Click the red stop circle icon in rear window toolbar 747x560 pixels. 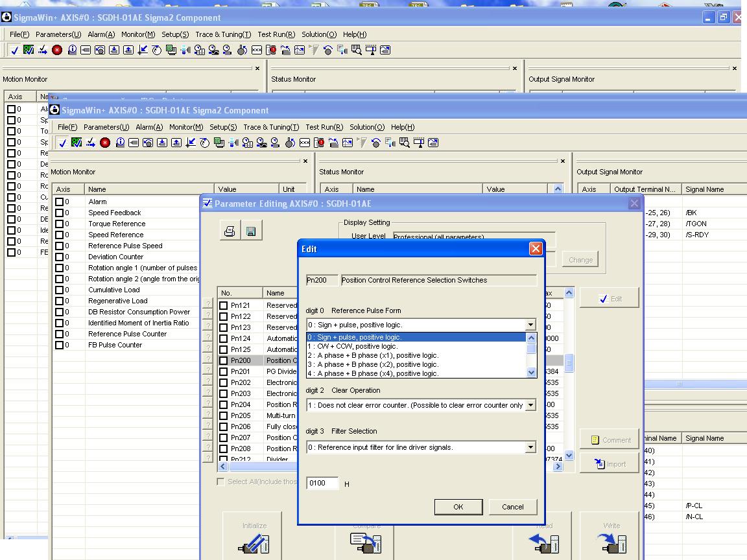(x=57, y=50)
